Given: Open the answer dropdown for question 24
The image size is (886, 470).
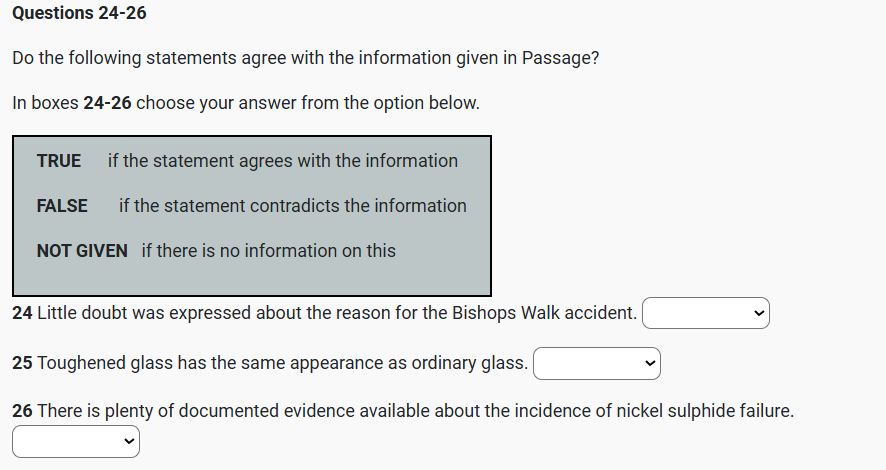Looking at the screenshot, I should coord(705,313).
